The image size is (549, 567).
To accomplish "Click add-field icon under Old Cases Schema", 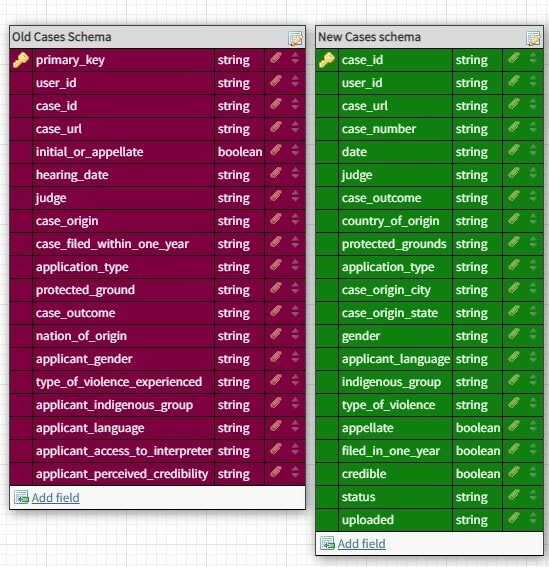I will tap(21, 497).
